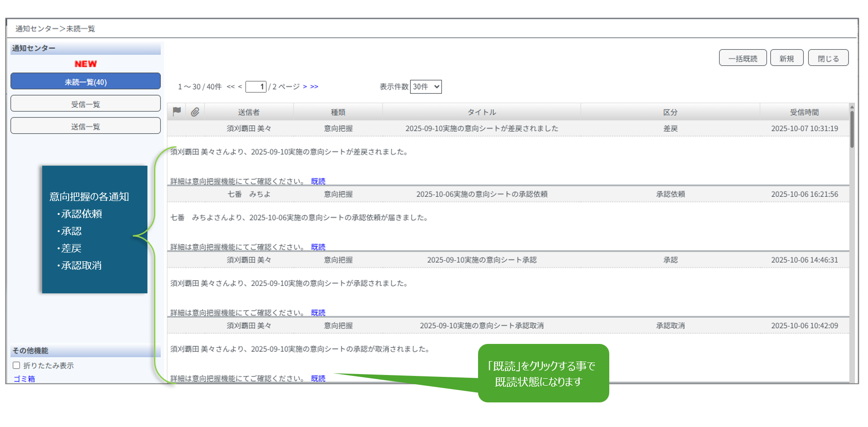Open the 表示件数 30件 dropdown

(x=426, y=87)
